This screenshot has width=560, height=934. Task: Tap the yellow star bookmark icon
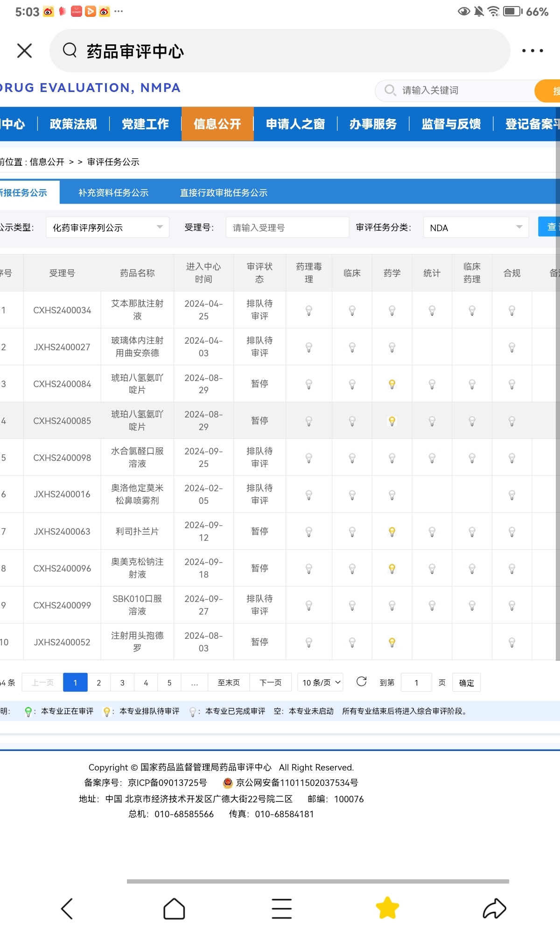coord(387,908)
